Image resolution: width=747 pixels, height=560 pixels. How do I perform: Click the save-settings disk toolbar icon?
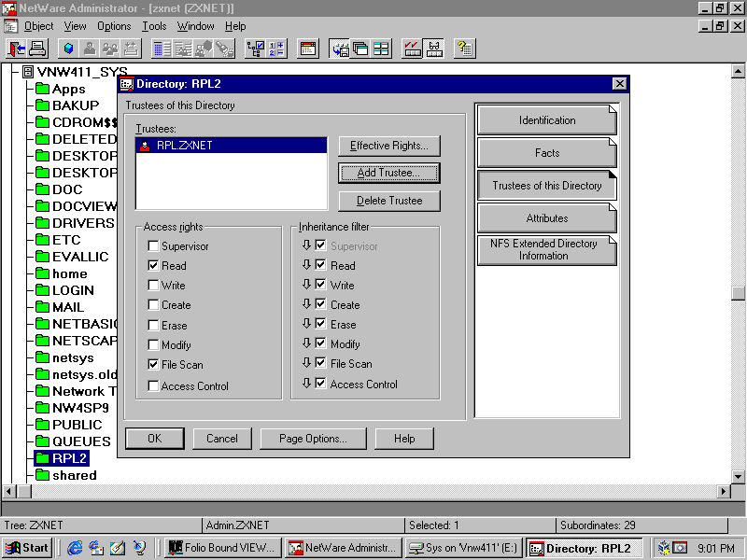point(339,49)
